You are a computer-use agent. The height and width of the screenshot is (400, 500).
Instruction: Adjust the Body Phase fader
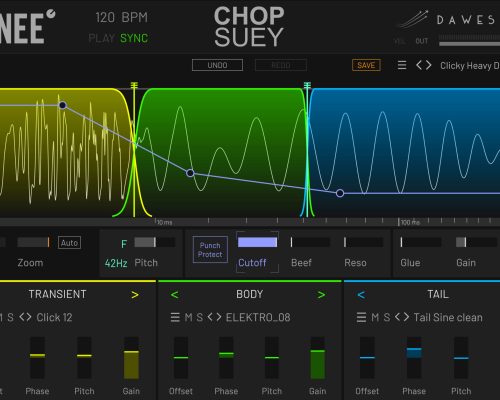click(x=226, y=357)
